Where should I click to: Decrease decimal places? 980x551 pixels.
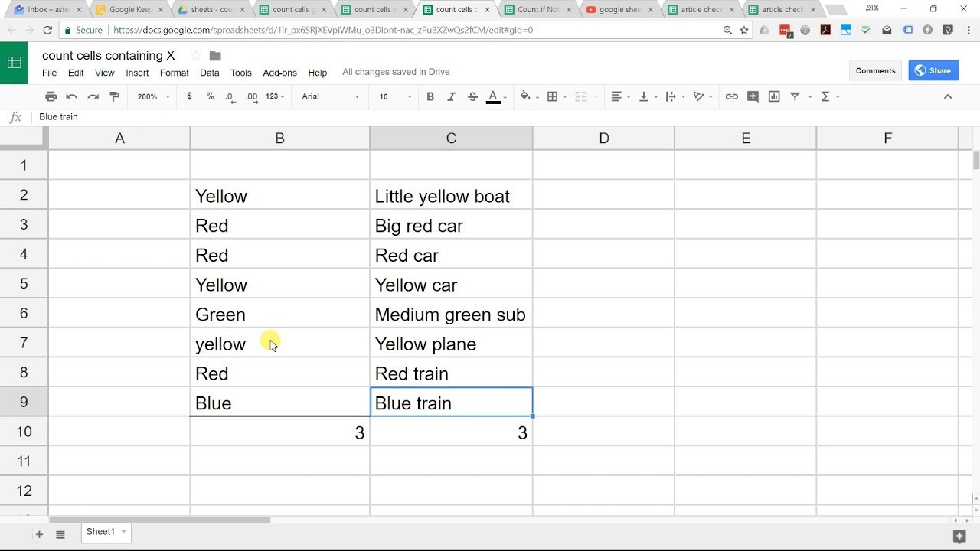pos(230,96)
